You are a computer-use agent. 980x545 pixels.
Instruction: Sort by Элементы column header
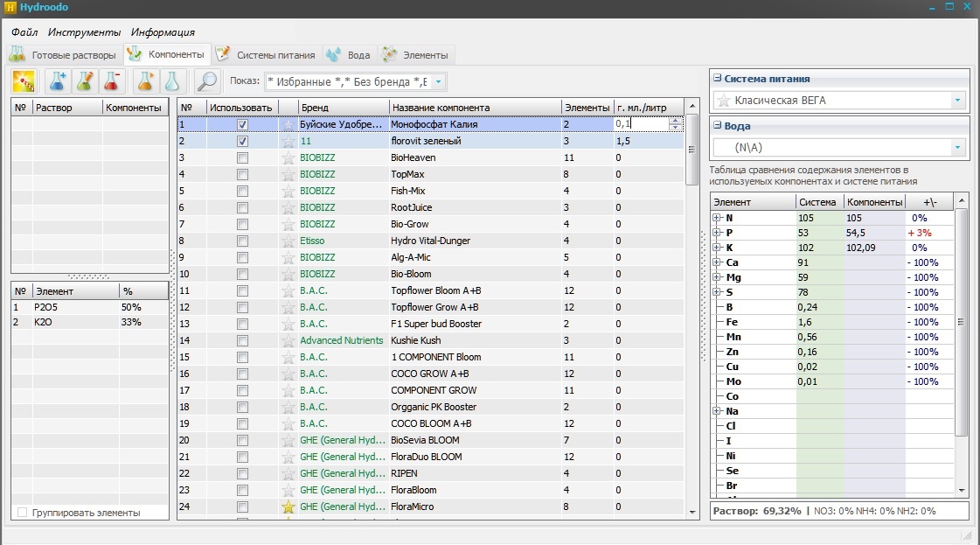point(587,108)
